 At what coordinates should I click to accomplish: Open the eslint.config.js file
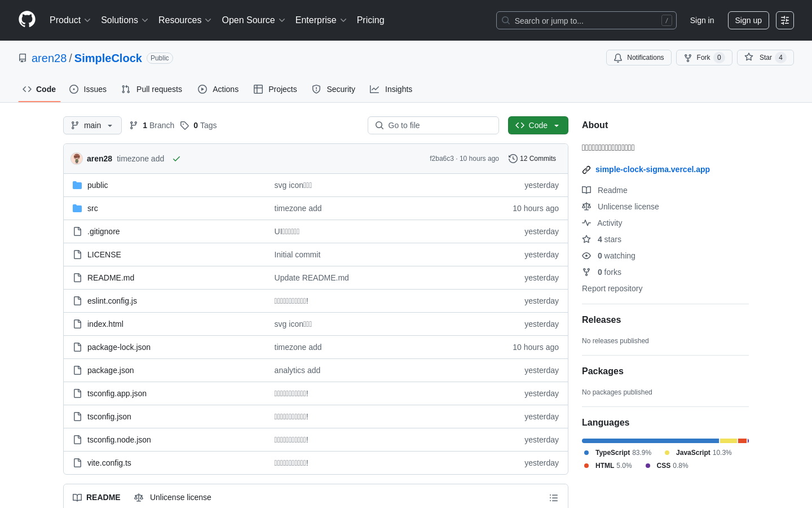(x=112, y=301)
